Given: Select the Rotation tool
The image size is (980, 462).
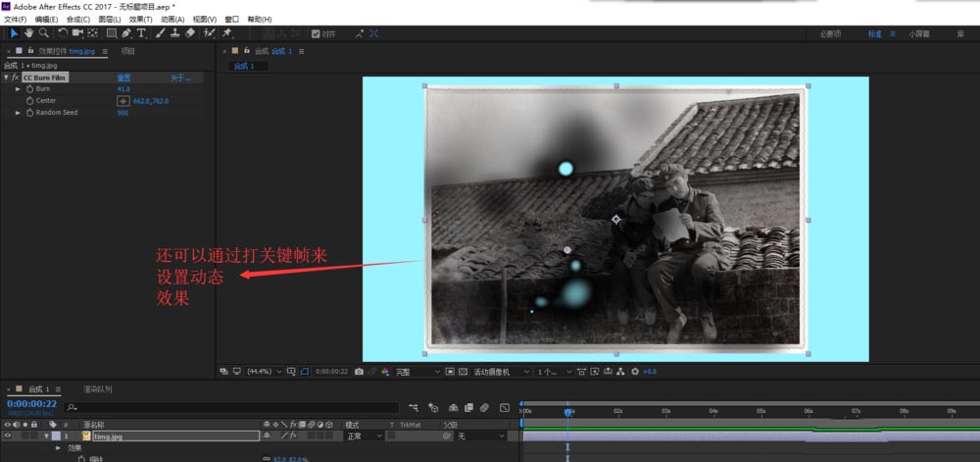Looking at the screenshot, I should (x=63, y=33).
